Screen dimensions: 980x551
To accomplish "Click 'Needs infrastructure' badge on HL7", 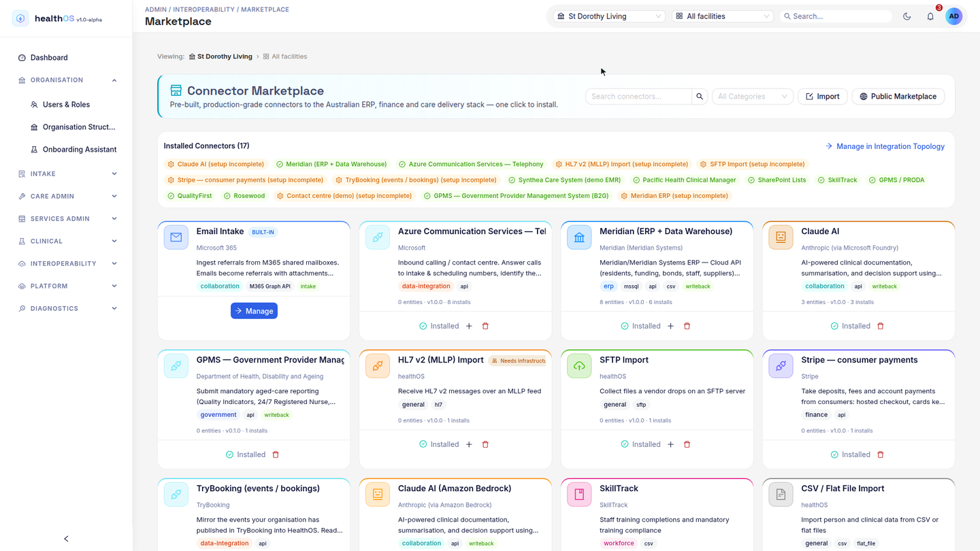I will 518,361.
